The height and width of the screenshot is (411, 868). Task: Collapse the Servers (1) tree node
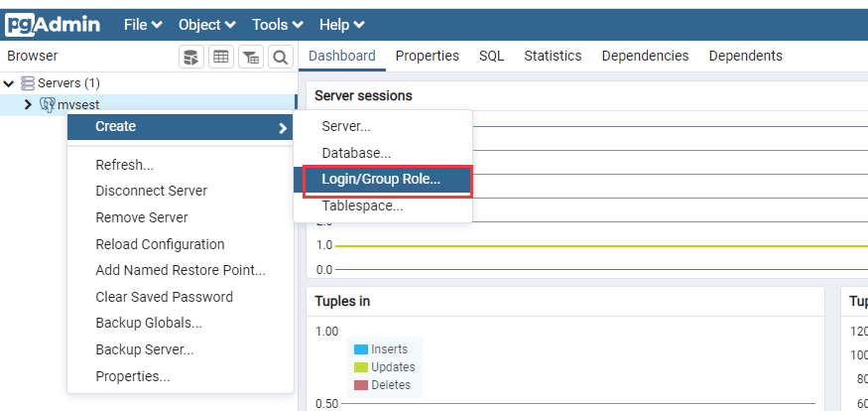[x=9, y=83]
